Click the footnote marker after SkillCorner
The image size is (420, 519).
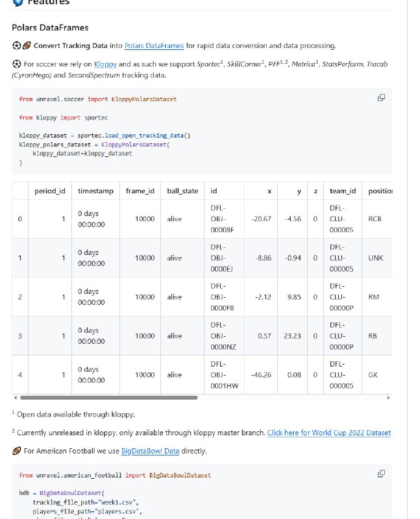[x=262, y=62]
